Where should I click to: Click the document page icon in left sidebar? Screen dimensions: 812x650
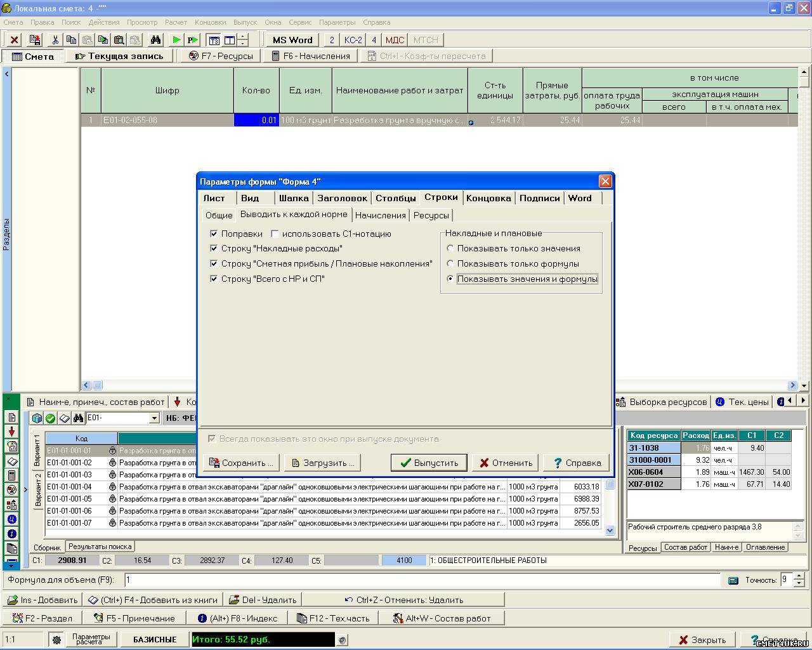[11, 417]
